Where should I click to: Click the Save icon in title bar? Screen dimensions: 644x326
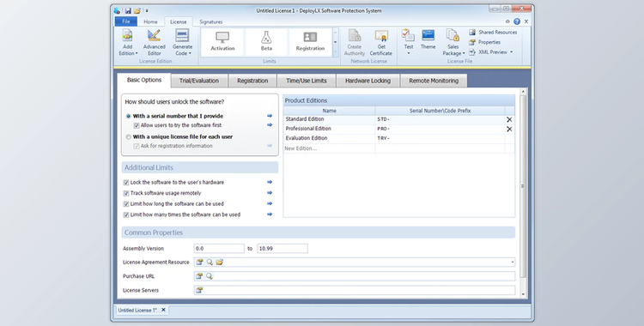[x=128, y=10]
